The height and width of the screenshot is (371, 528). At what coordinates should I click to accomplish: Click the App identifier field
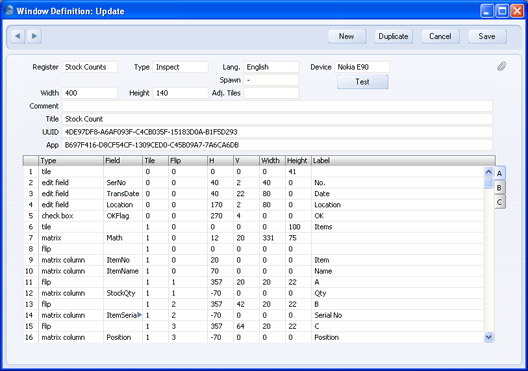pos(277,145)
